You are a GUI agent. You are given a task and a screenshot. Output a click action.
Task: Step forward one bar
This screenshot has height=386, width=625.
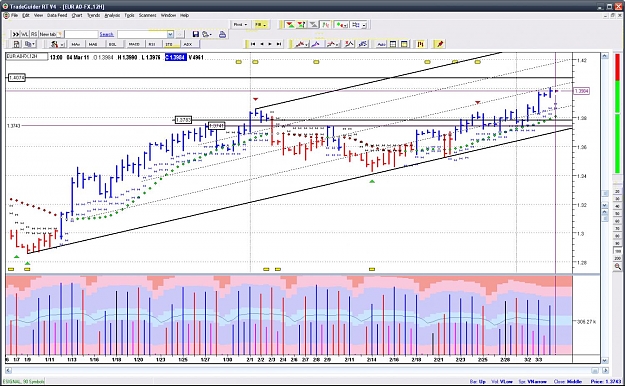[x=270, y=44]
